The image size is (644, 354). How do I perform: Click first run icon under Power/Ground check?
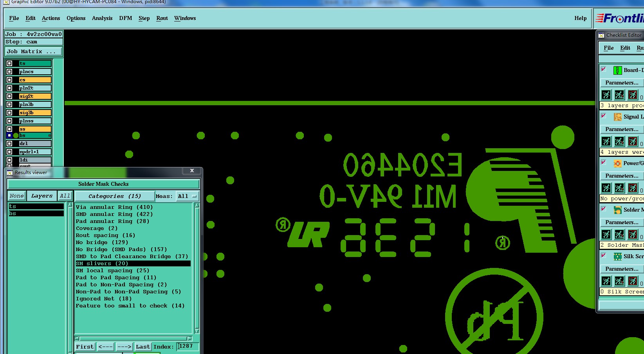(606, 188)
